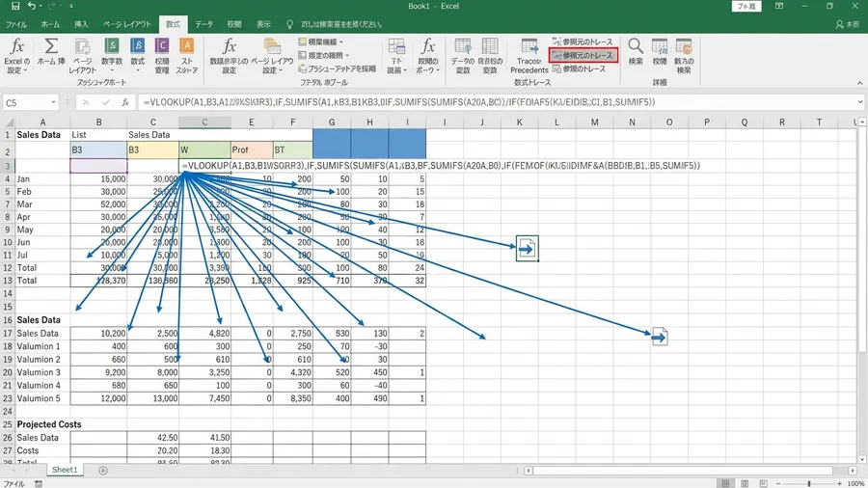
Task: Switch to the データ tab
Action: [x=203, y=24]
